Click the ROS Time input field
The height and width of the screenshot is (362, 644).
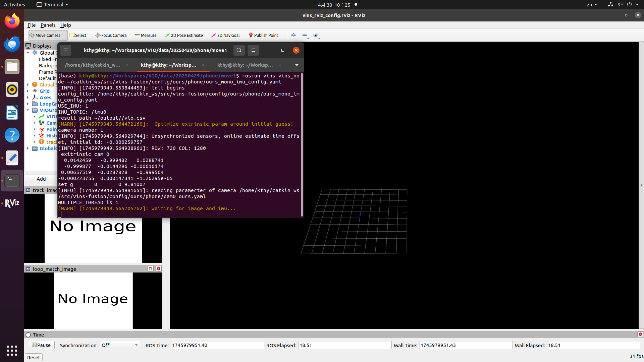tap(217, 345)
